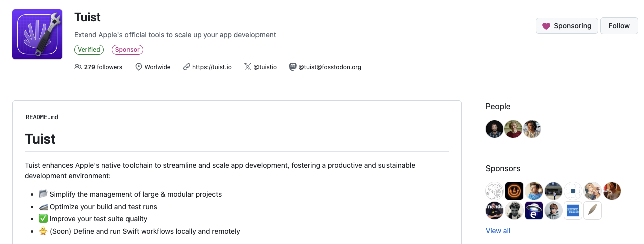Open the sponsor avatar showing mondo text
644x244 pixels.
(495, 211)
